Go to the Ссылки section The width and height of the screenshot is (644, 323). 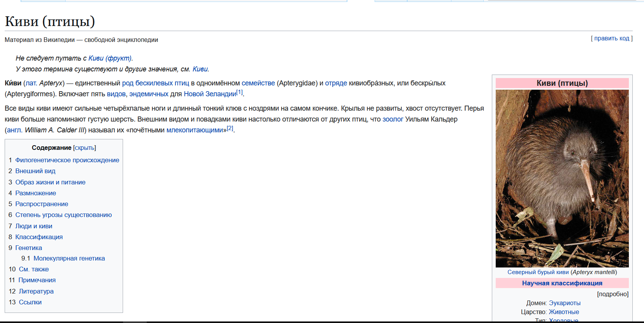coord(30,302)
